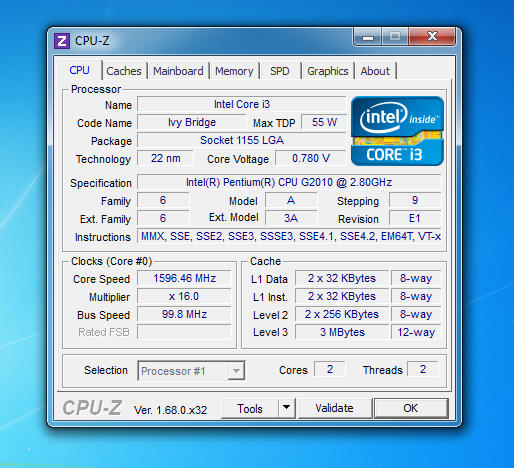514x468 pixels.
Task: Click the Core Voltage value 0.780 V
Action: (311, 158)
